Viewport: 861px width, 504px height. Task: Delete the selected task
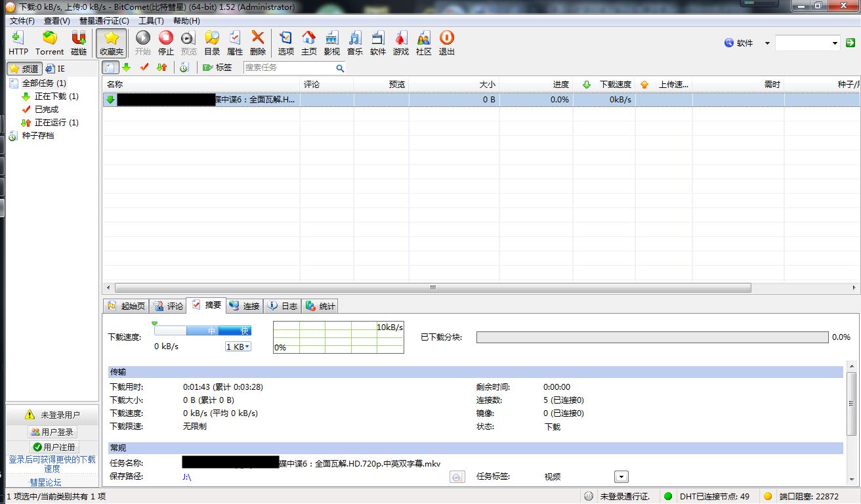[258, 43]
